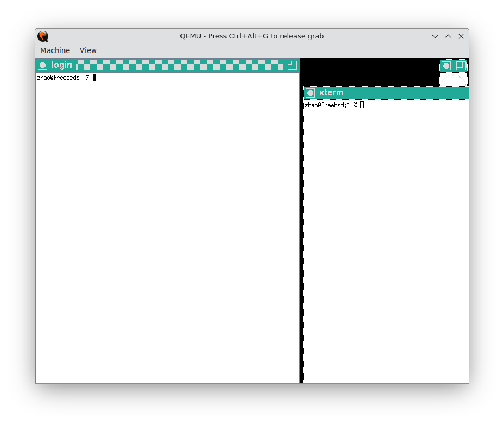Click the QEMU flame logo in the title bar

(x=43, y=36)
